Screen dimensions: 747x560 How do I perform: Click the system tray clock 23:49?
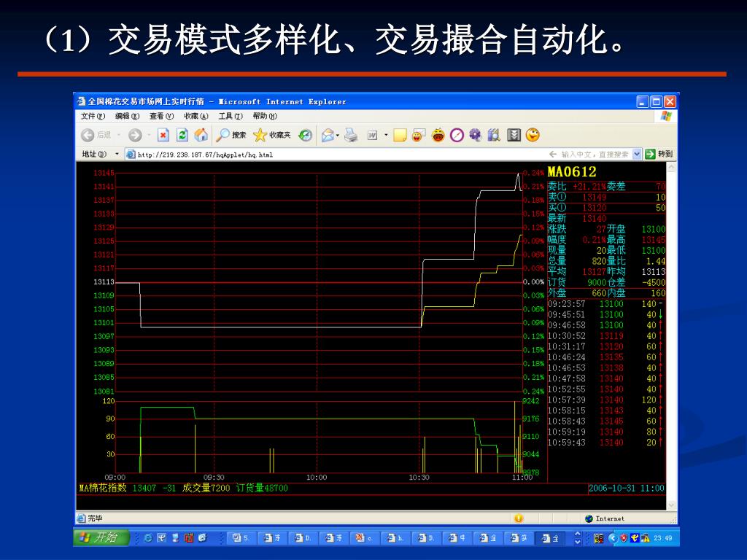(x=662, y=538)
